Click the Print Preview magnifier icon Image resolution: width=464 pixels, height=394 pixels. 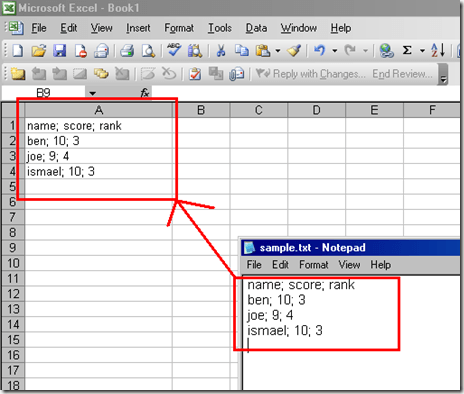point(148,51)
